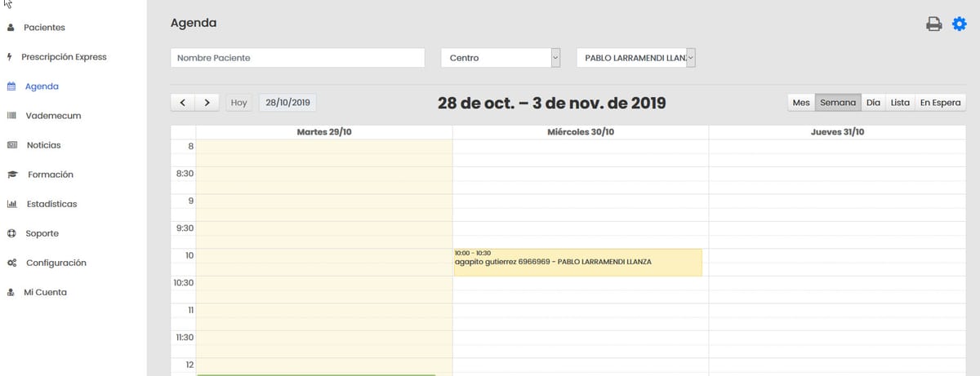Open the Pacientes section
The image size is (980, 376).
pyautogui.click(x=44, y=28)
